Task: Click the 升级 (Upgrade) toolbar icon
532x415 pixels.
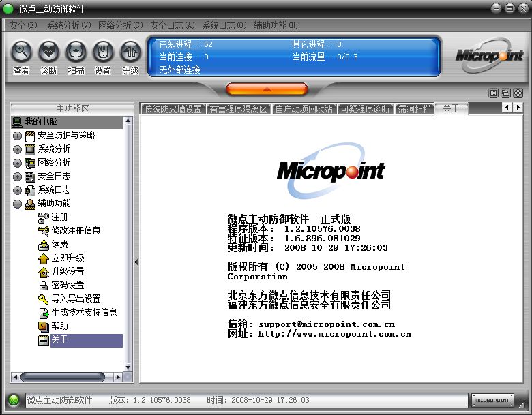Action: [131, 52]
